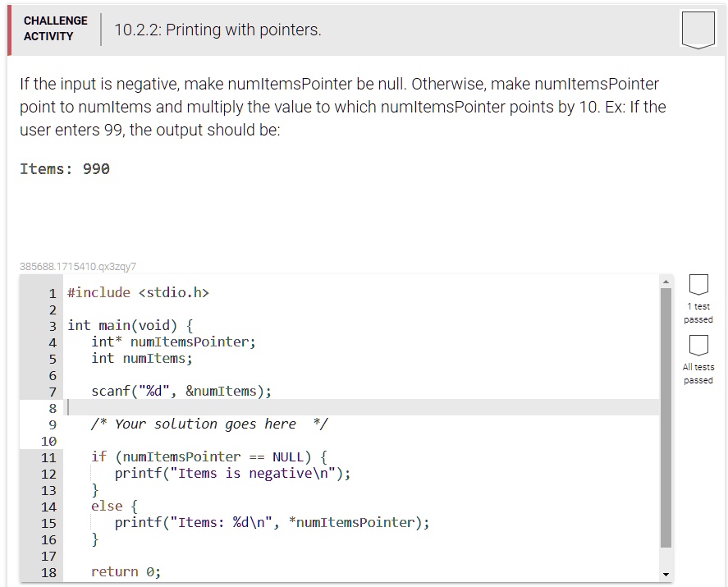The width and height of the screenshot is (728, 587).
Task: Click the '#include <stdio.h>' line
Action: point(138,292)
